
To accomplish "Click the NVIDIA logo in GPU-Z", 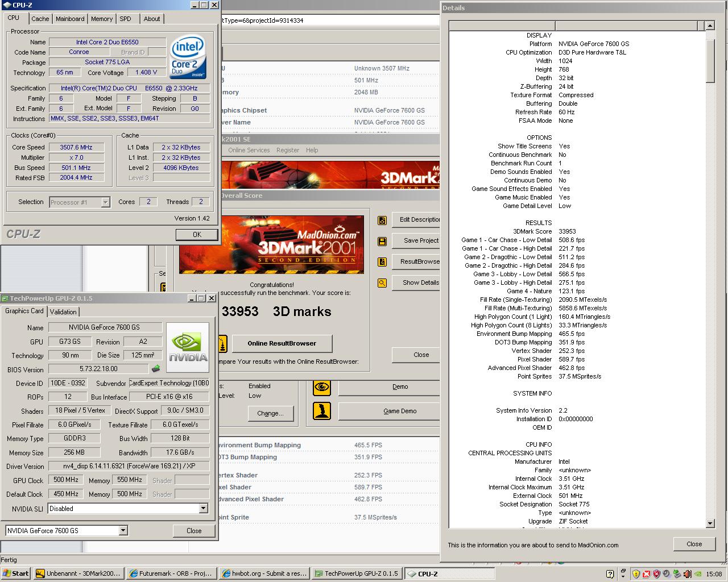I will [x=188, y=347].
